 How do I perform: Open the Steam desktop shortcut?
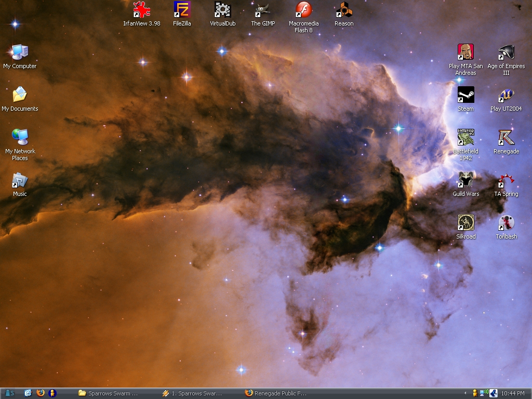(465, 95)
